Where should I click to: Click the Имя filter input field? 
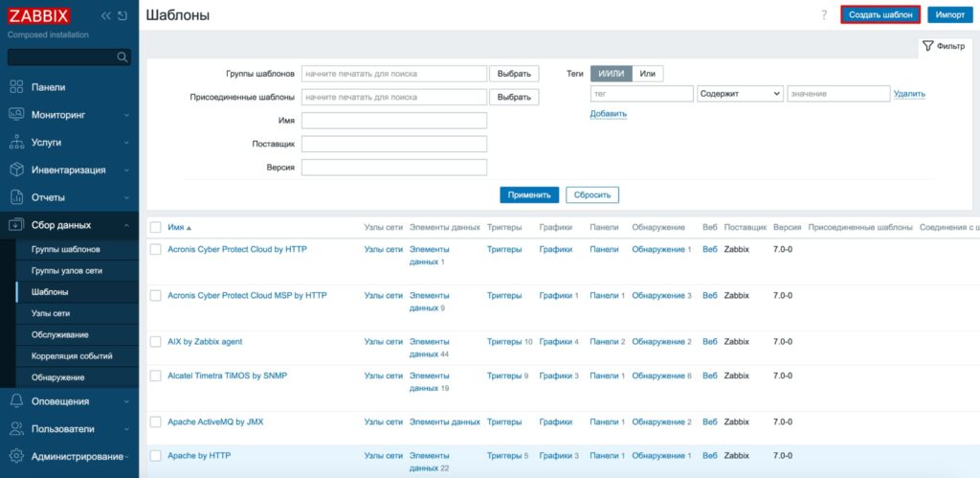click(394, 121)
